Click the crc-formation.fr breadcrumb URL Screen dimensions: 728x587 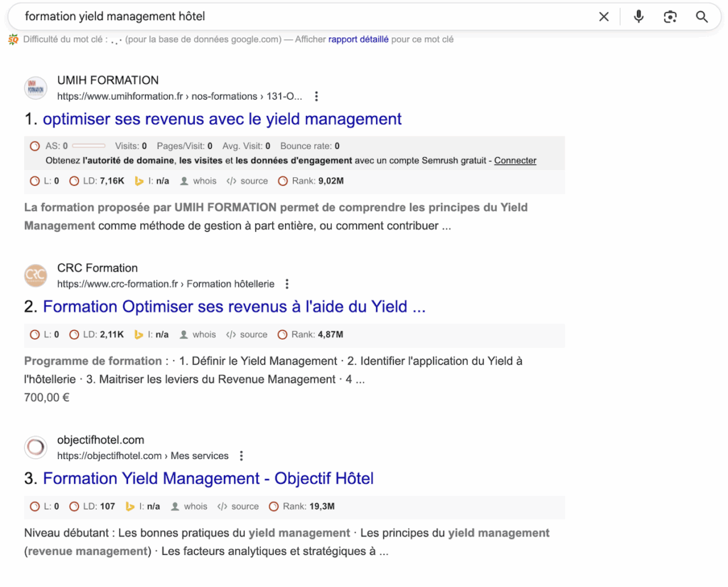(166, 284)
